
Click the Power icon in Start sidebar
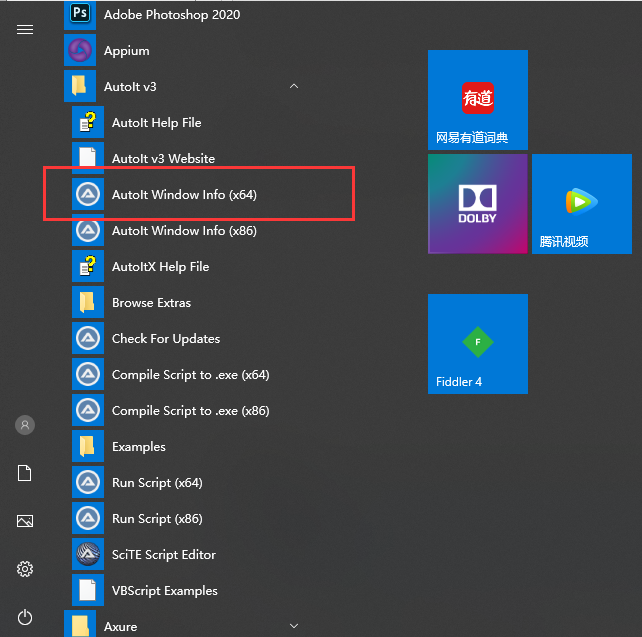(x=25, y=617)
